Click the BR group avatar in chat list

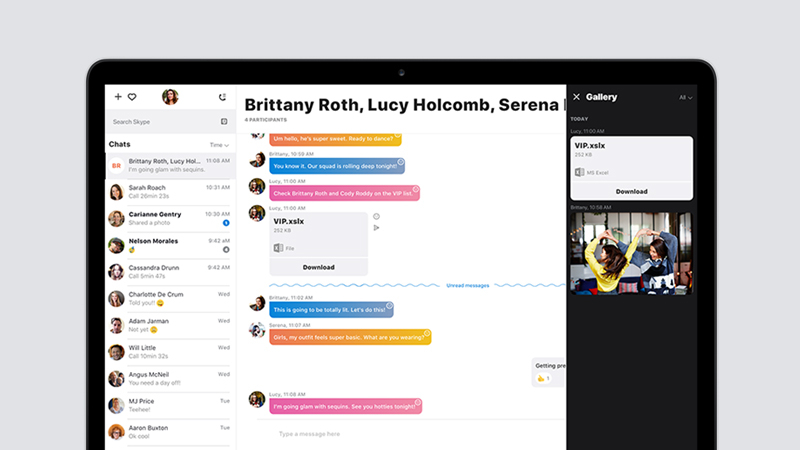click(116, 166)
